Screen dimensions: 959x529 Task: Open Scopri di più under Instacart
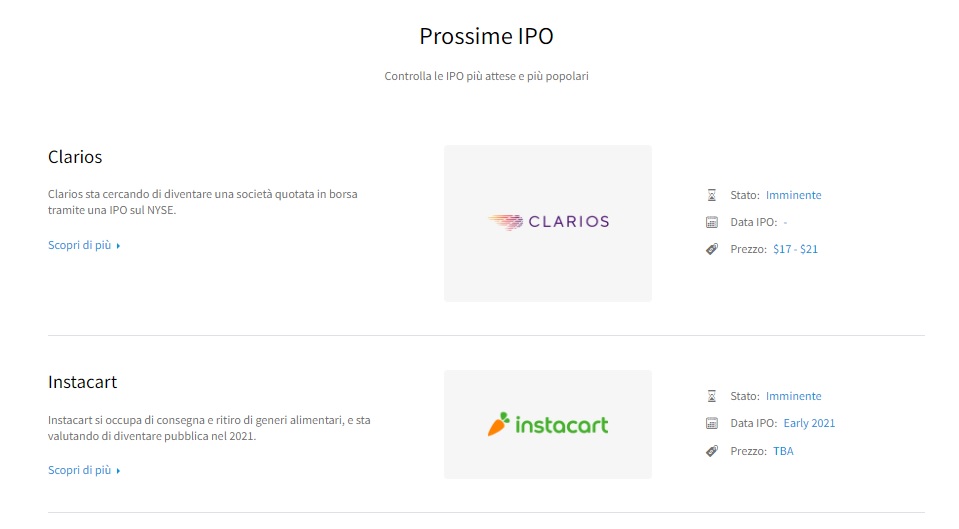point(80,470)
